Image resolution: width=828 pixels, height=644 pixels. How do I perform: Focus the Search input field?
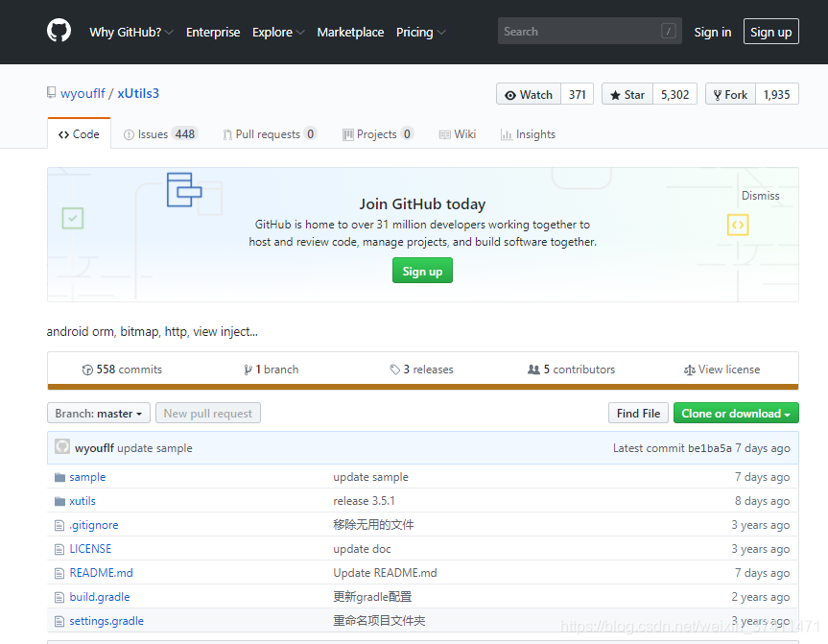click(589, 31)
